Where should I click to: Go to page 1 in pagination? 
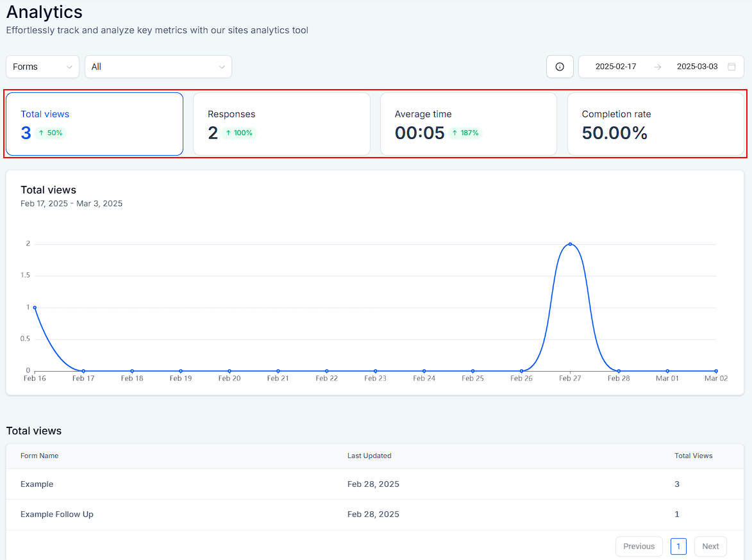click(x=678, y=547)
